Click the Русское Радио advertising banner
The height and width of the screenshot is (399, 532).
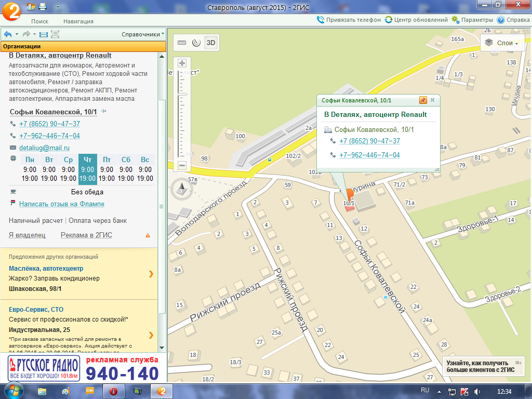(84, 369)
